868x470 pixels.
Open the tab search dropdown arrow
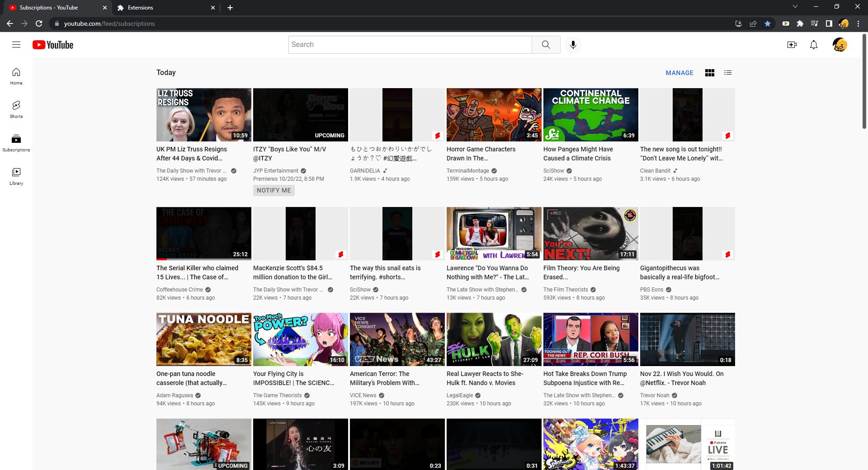[795, 7]
